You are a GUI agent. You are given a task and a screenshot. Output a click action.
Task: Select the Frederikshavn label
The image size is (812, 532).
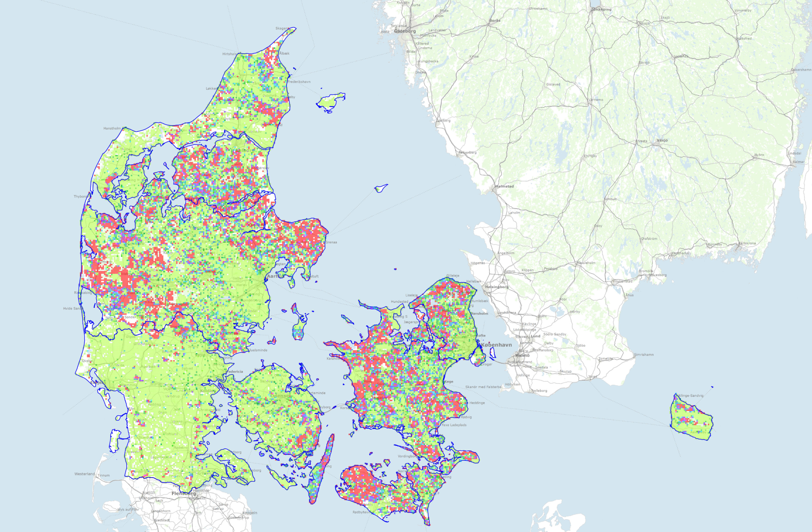click(299, 82)
